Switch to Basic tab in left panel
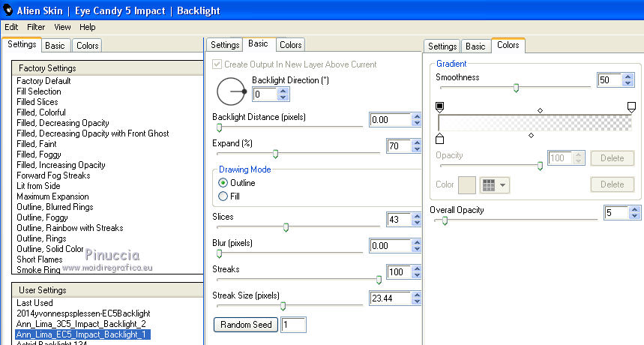The height and width of the screenshot is (345, 644). click(55, 46)
